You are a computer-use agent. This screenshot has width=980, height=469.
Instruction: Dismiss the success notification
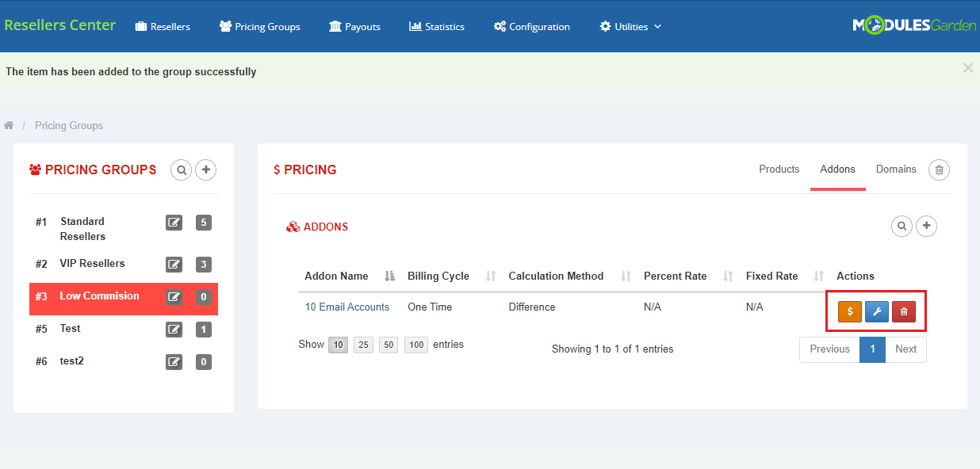pyautogui.click(x=967, y=68)
